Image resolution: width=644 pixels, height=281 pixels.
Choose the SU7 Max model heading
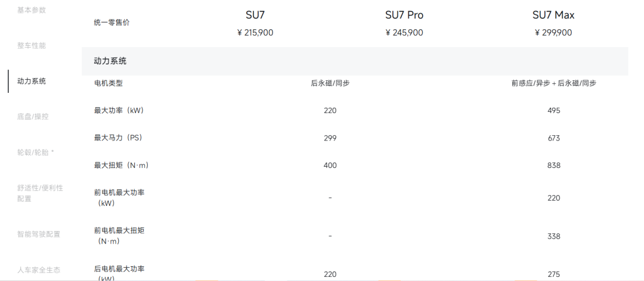(x=553, y=15)
